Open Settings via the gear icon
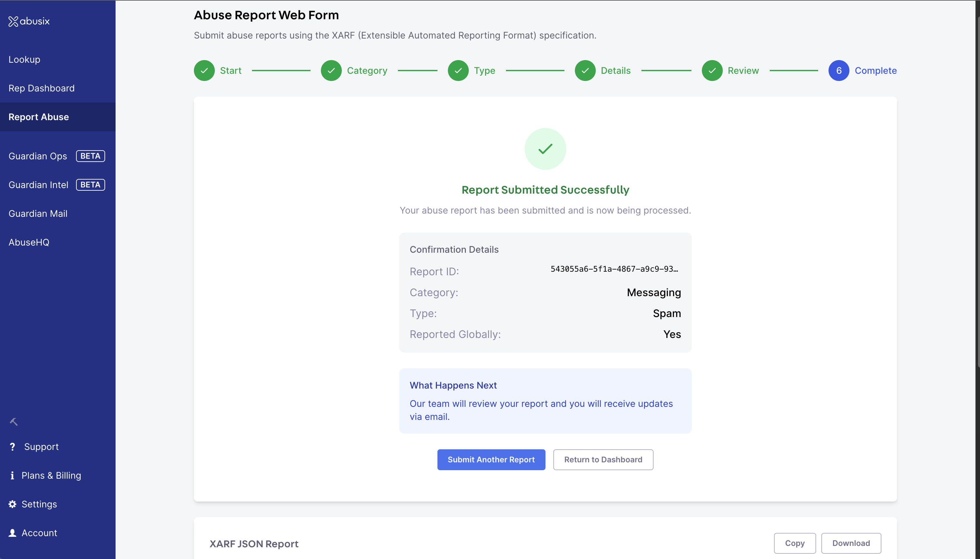The image size is (980, 559). [13, 504]
